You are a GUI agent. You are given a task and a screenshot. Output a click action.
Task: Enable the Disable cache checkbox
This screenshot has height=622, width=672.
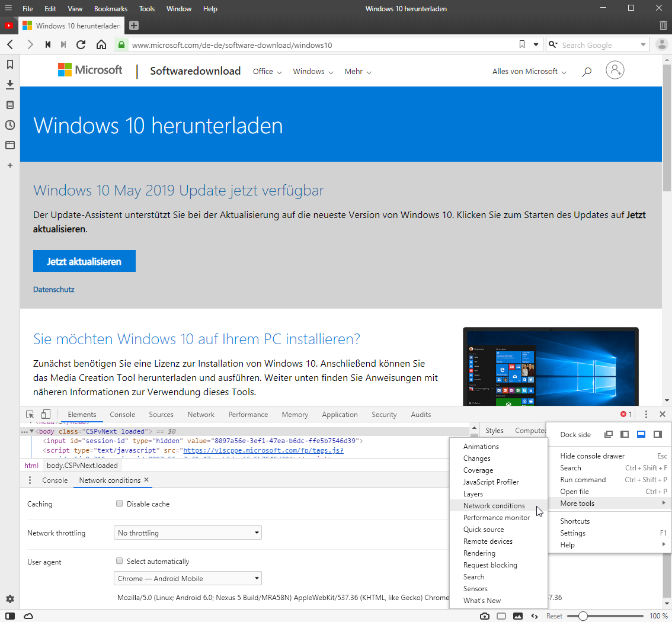120,504
